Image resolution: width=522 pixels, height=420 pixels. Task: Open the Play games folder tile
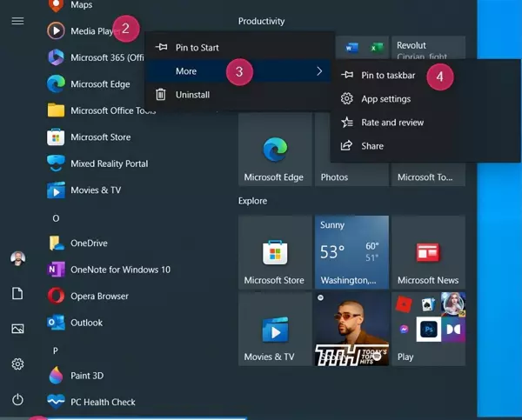click(428, 329)
